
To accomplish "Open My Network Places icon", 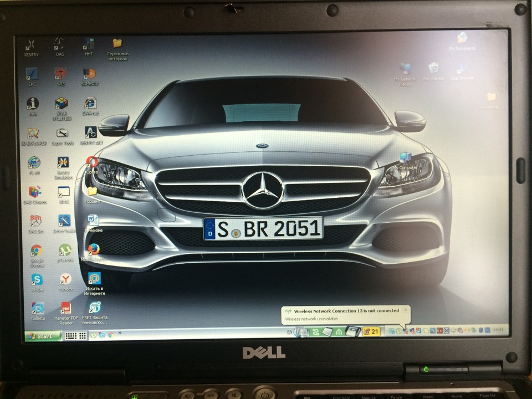I will 405,74.
